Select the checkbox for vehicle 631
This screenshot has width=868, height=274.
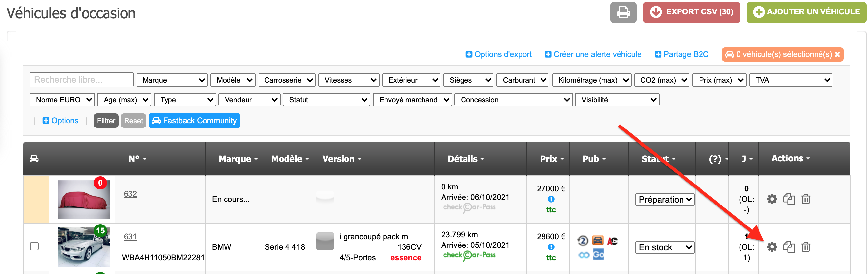(x=34, y=246)
